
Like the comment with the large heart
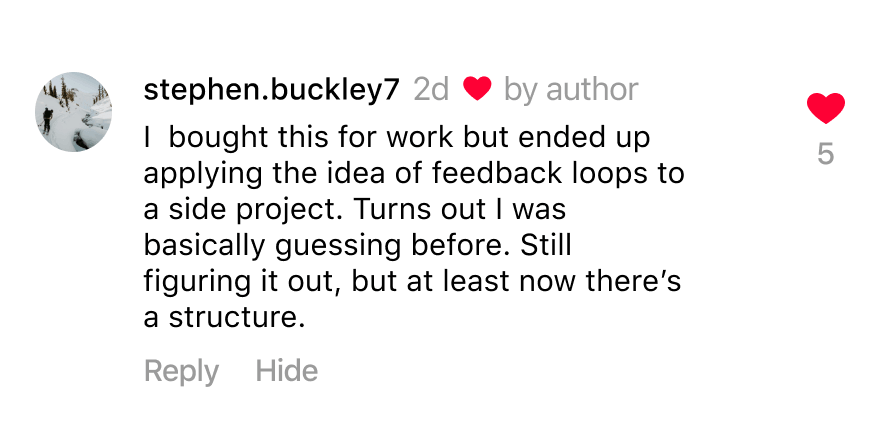point(825,107)
